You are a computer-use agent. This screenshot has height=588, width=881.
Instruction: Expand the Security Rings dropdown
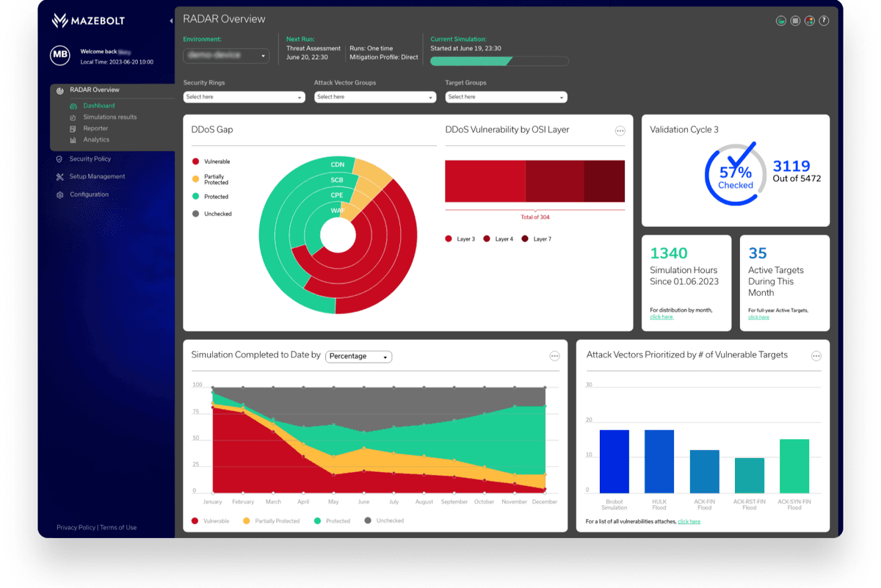click(244, 97)
